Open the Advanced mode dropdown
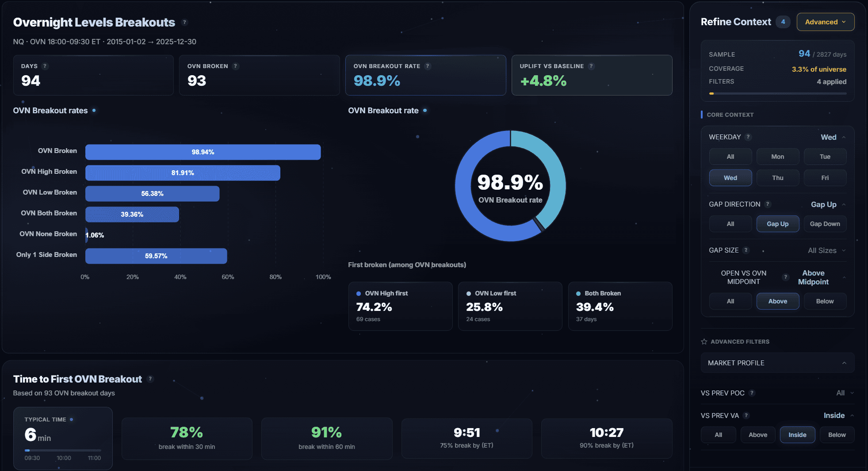Viewport: 868px width, 471px height. click(x=825, y=22)
